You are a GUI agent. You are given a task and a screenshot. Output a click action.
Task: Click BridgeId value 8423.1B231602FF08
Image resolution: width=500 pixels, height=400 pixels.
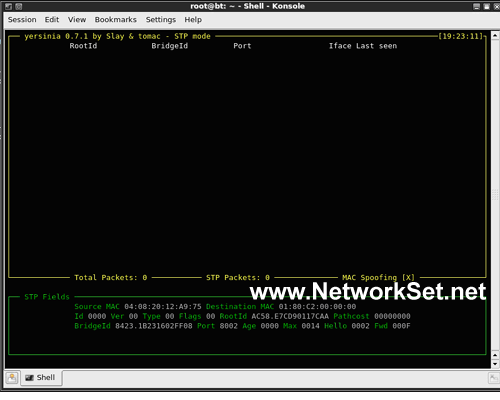pyautogui.click(x=154, y=326)
